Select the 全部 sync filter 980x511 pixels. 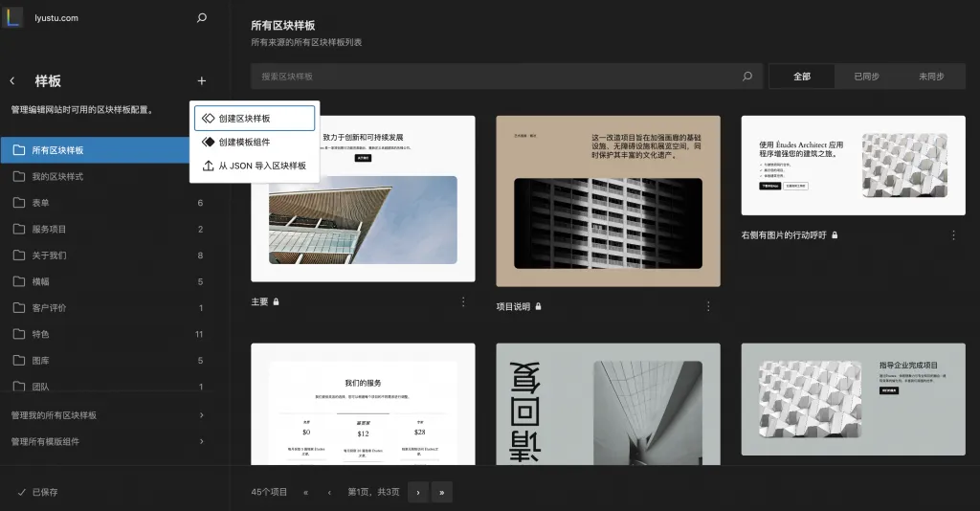click(801, 77)
